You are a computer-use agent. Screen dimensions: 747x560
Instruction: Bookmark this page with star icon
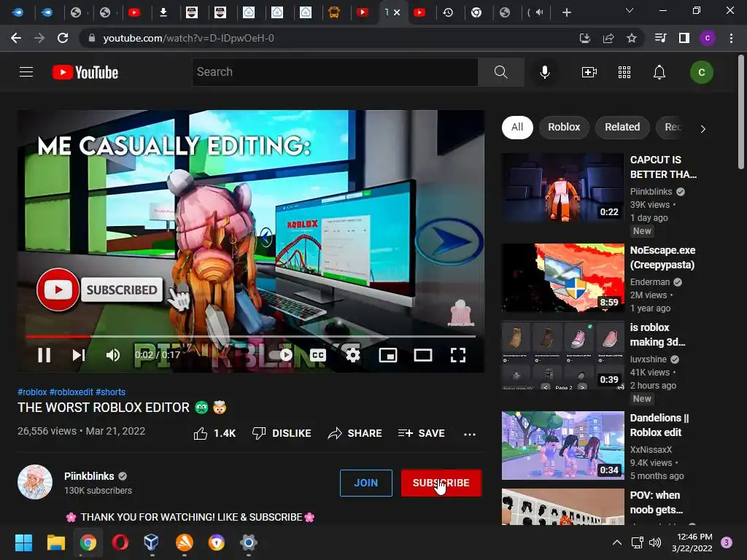pyautogui.click(x=631, y=38)
